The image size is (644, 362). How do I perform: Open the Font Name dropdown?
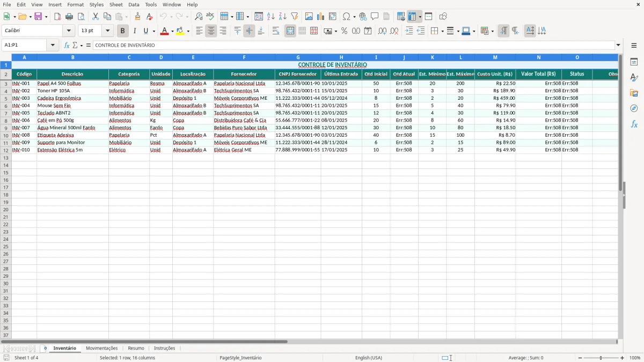pyautogui.click(x=69, y=31)
